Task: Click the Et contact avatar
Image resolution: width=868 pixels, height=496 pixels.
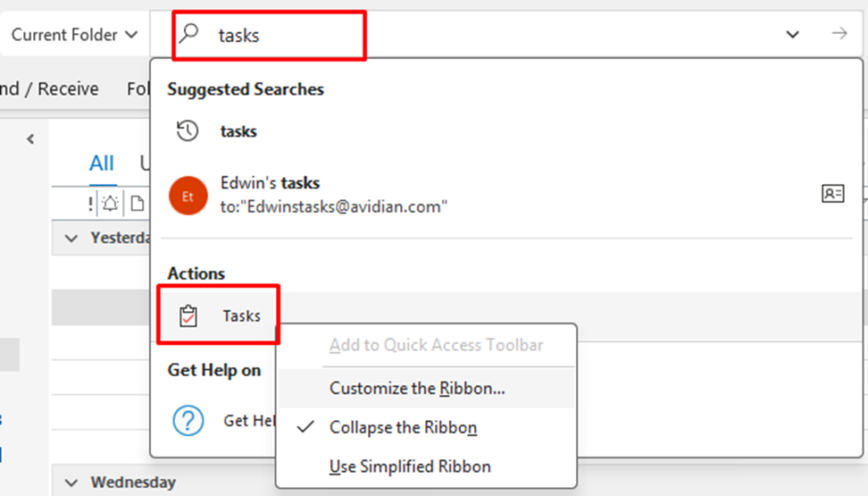Action: pyautogui.click(x=188, y=195)
